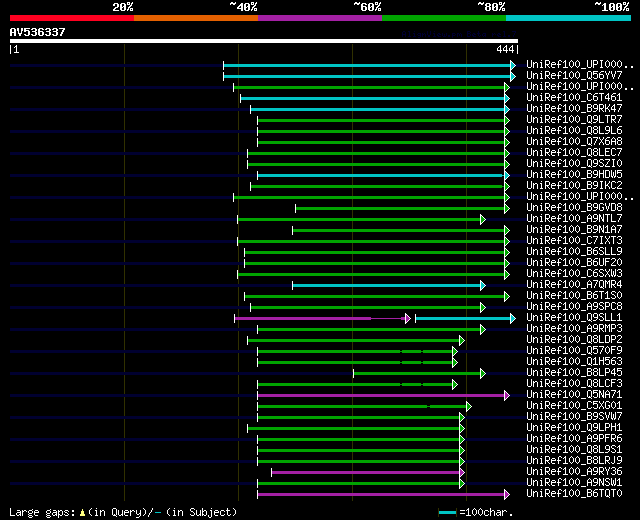Click the cyan alignment bar for Q56YV7
Viewport: 640px width, 520px height.
click(369, 76)
